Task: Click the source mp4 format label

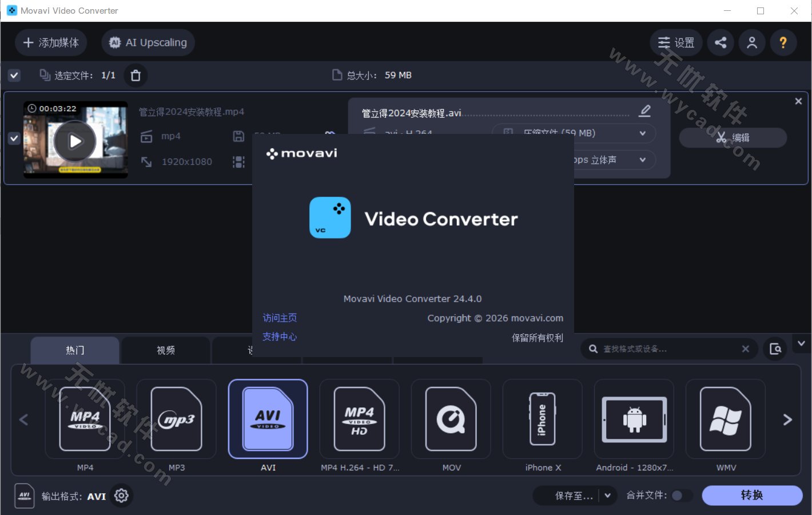Action: (171, 136)
